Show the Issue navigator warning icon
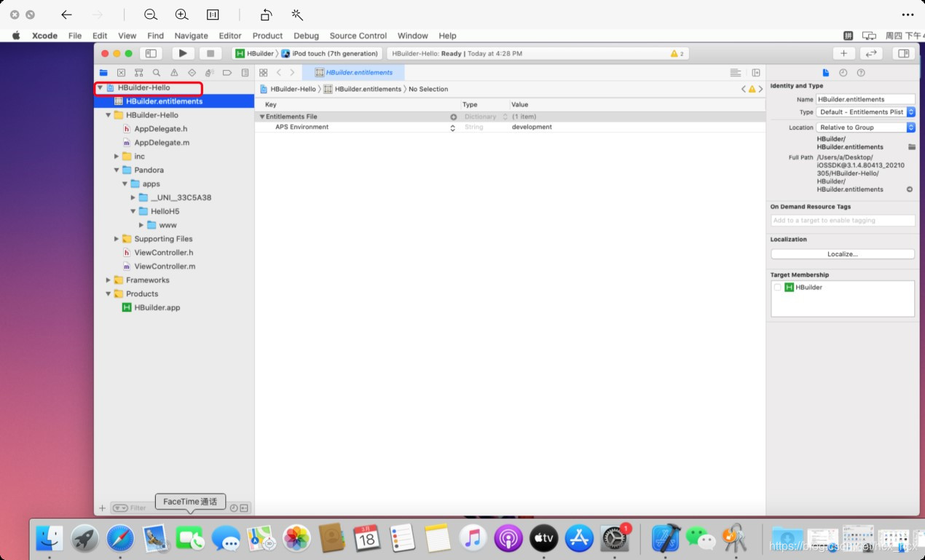Screen dimensions: 925x560 (x=174, y=73)
